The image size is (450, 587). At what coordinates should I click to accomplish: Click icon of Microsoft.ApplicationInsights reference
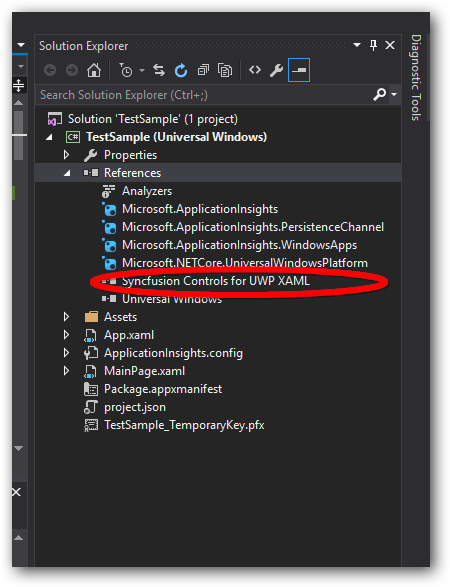click(109, 209)
